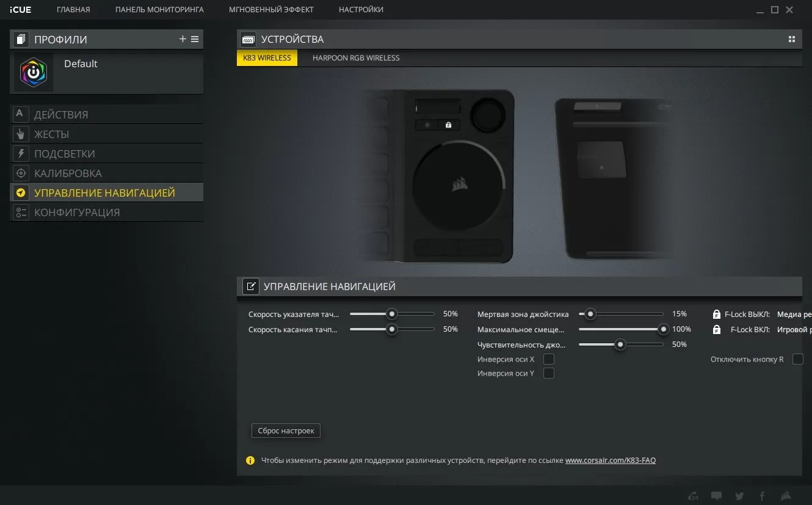This screenshot has width=812, height=505.
Task: Open the КОНФИГУРАЦИЯ sidebar section
Action: 107,212
